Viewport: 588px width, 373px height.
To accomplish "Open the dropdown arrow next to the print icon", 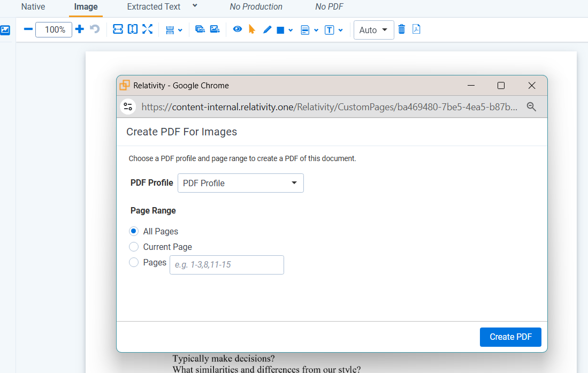I will 180,31.
